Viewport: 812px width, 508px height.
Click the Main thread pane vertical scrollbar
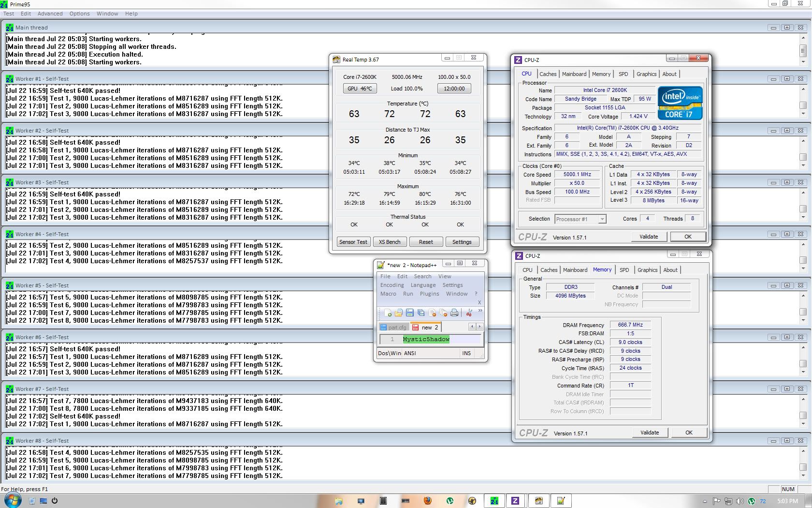803,50
